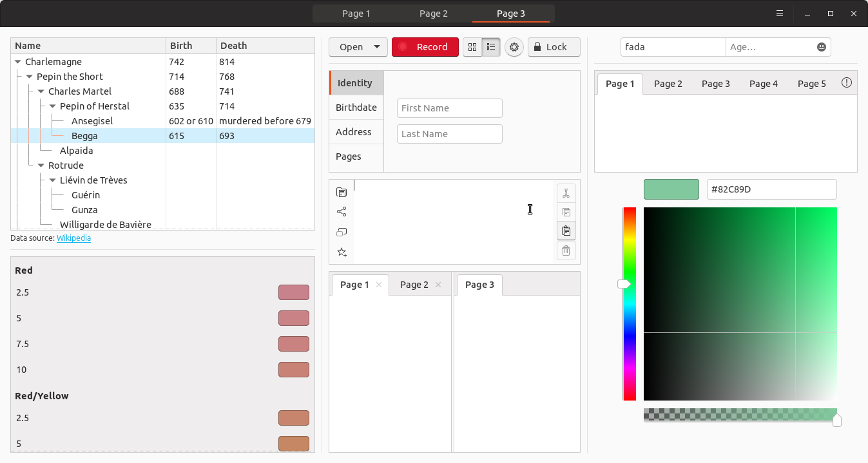Select Address sidebar tab
The width and height of the screenshot is (868, 463).
pyautogui.click(x=356, y=132)
